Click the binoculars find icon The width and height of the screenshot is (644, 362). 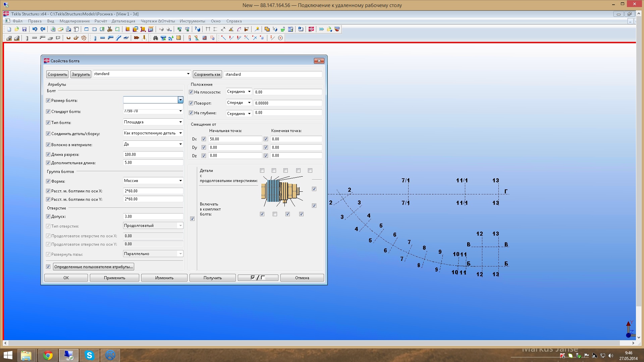tap(155, 38)
